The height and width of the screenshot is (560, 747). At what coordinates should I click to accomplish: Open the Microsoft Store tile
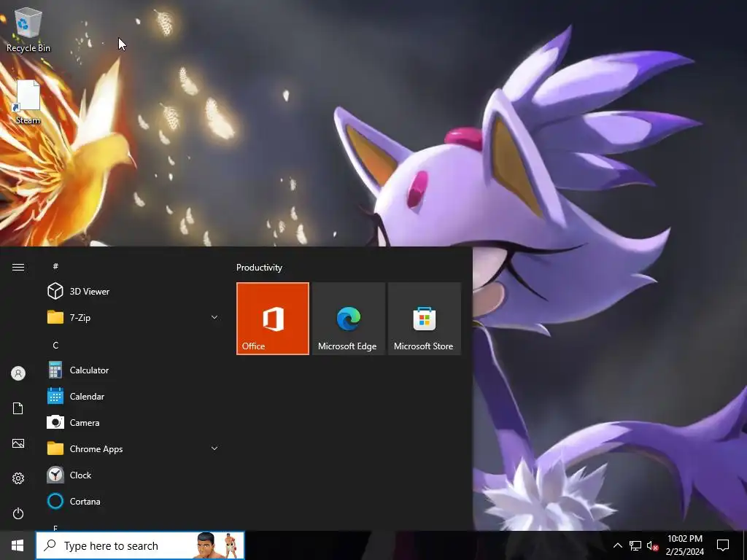[x=425, y=319]
